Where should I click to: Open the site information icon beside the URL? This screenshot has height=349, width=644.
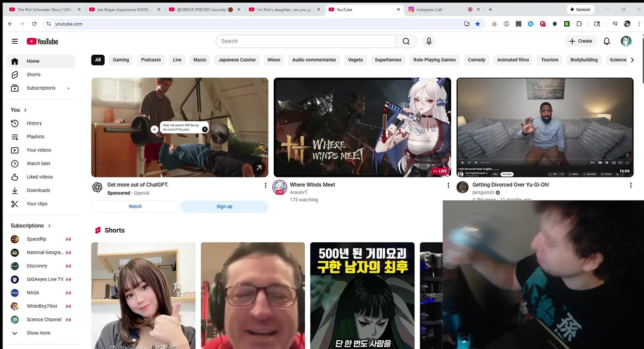coord(48,24)
